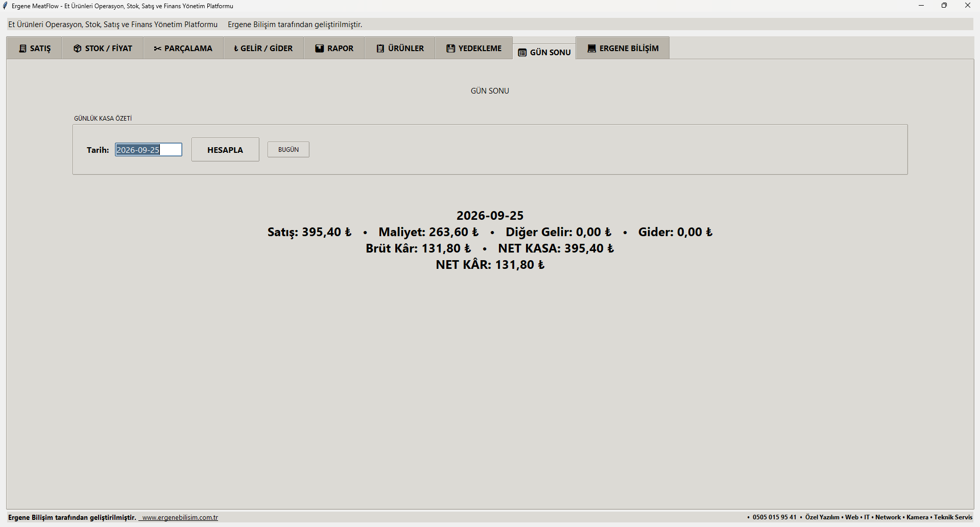This screenshot has width=980, height=527.
Task: Click the 2026-09-25 summary date heading
Action: (490, 216)
